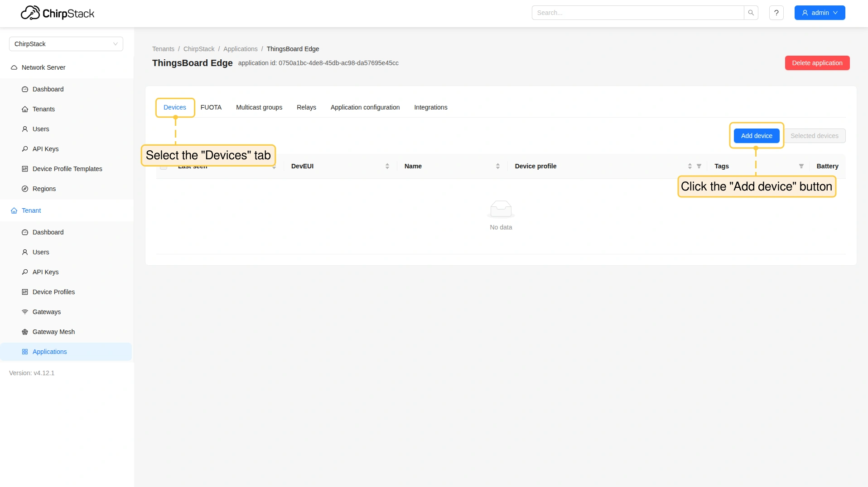Open Network Server section in sidebar
The height and width of the screenshot is (487, 868).
66,67
